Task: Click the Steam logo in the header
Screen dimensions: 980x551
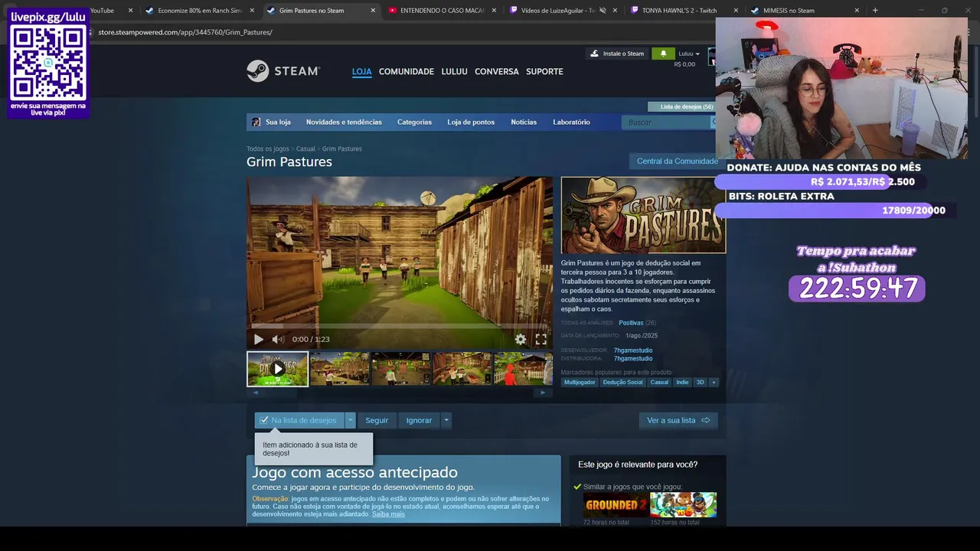Action: [283, 71]
